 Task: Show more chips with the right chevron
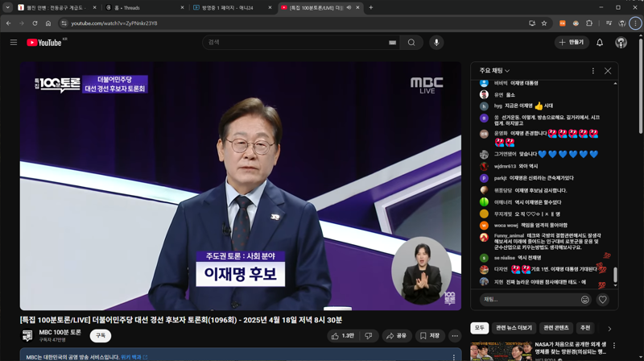(609, 329)
